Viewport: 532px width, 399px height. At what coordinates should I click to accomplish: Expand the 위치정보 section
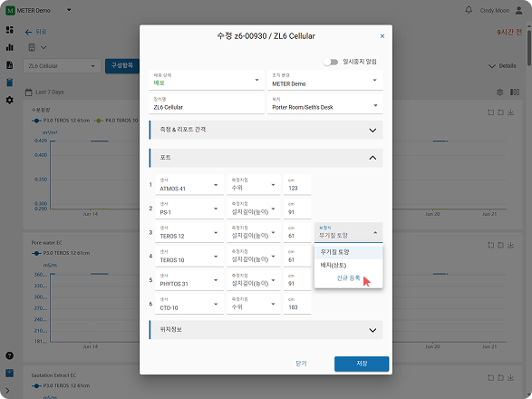point(266,330)
